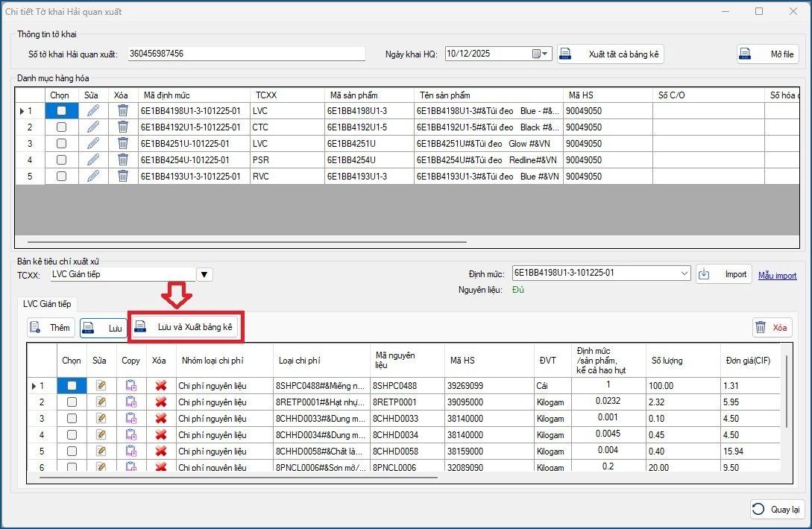This screenshot has height=529, width=812.
Task: Open the Mẫu import link
Action: click(777, 276)
